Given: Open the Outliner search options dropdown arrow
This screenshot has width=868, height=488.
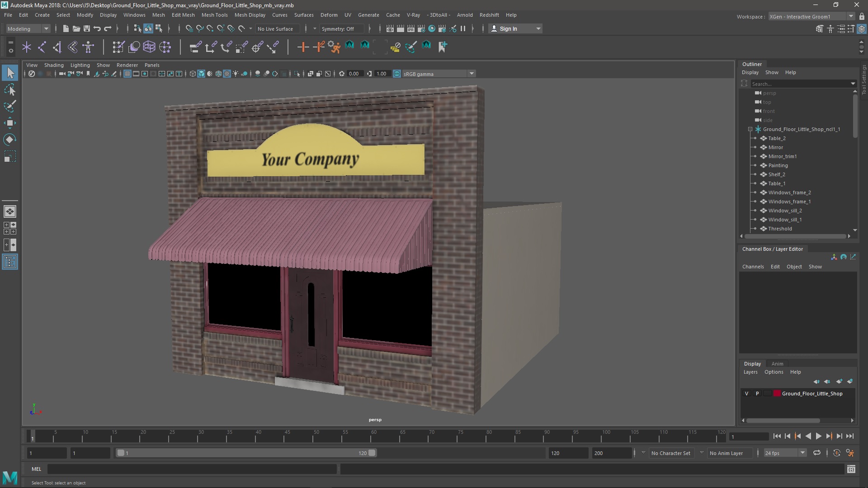Looking at the screenshot, I should click(853, 84).
